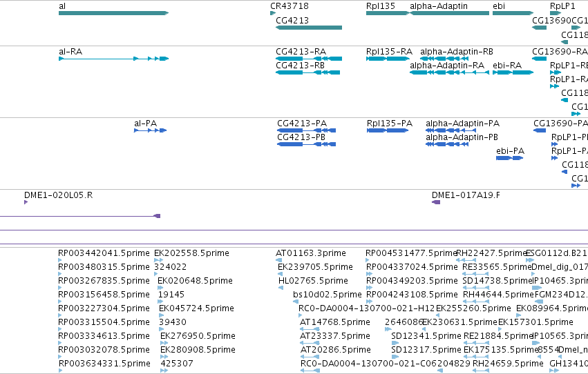Select the CG4213-PA protein feature

coord(306,130)
